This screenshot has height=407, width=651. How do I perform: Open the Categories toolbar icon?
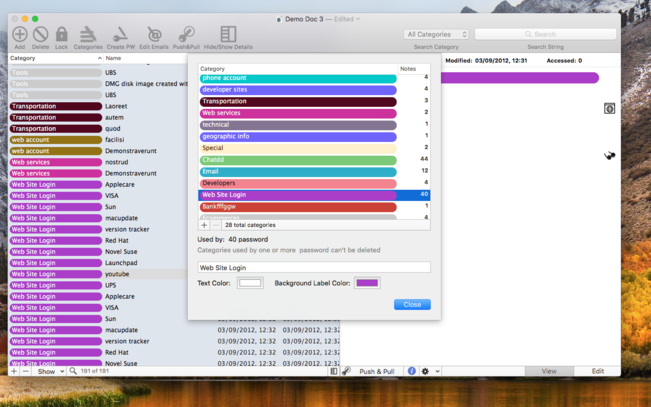(x=88, y=34)
